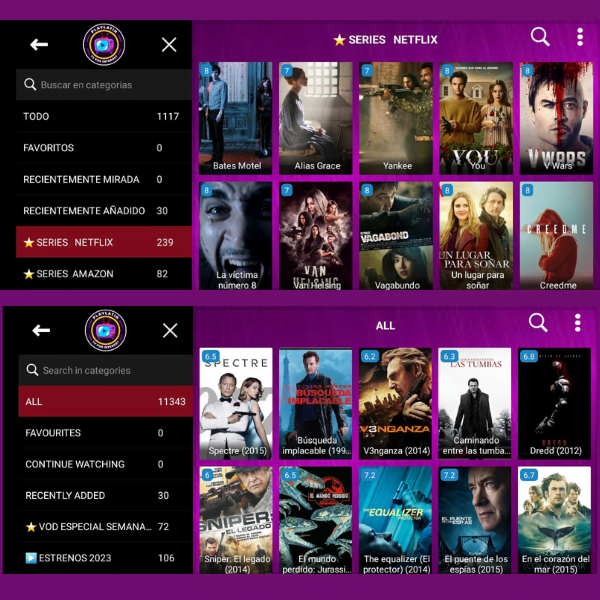Open Van Helsing poster

[316, 236]
